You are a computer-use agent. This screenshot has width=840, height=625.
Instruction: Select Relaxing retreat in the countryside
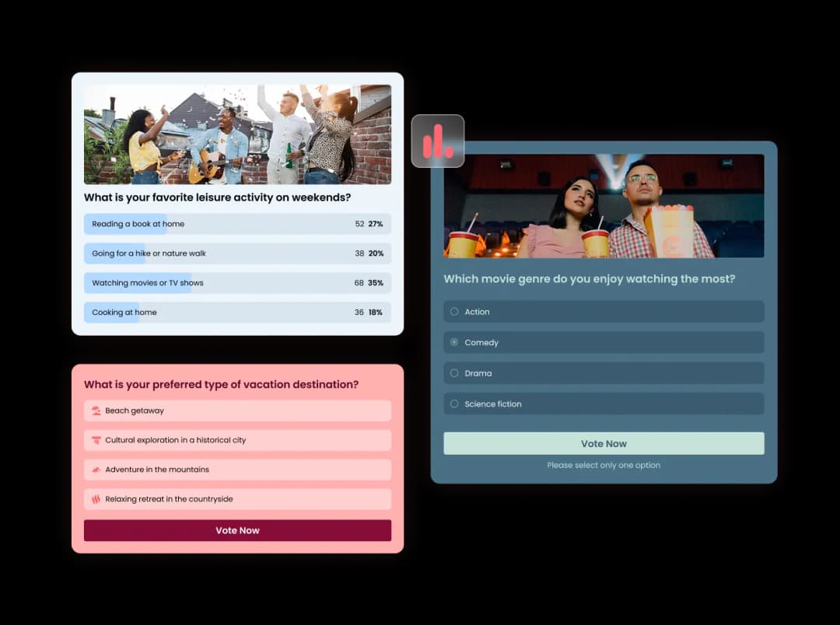[x=237, y=499]
